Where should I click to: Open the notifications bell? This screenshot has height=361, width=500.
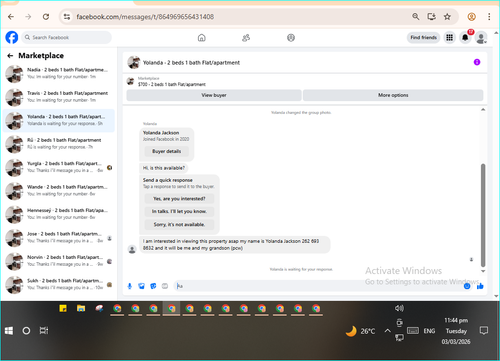click(465, 38)
